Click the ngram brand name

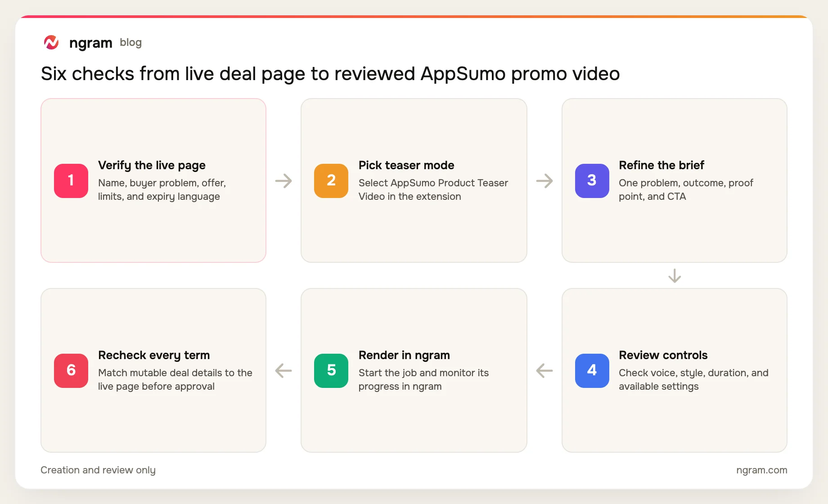pos(90,43)
